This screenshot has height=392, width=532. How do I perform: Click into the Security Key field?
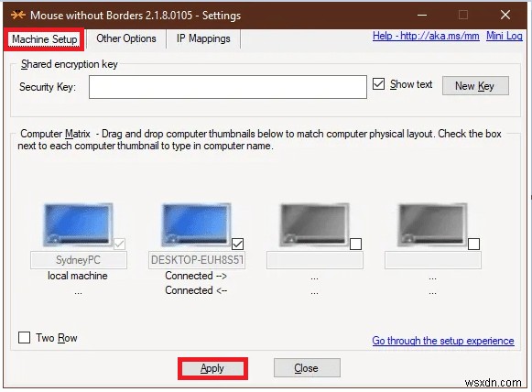[x=228, y=87]
